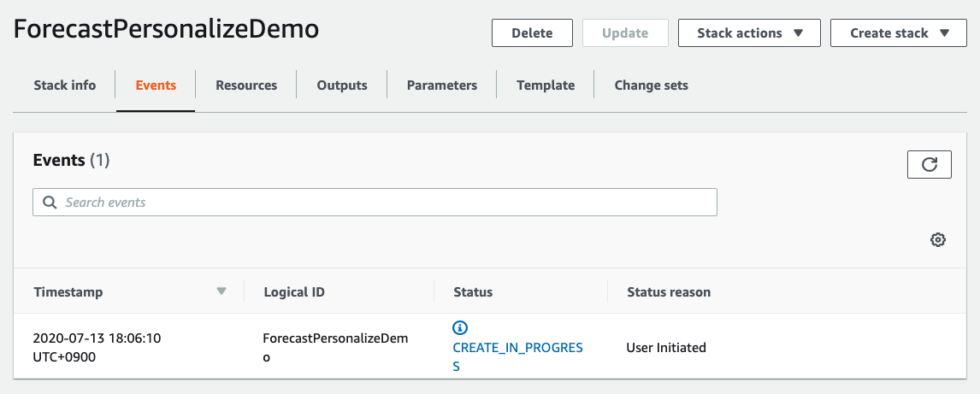Screen dimensions: 980x394
Task: Switch to the Stack info tab
Action: tap(65, 85)
